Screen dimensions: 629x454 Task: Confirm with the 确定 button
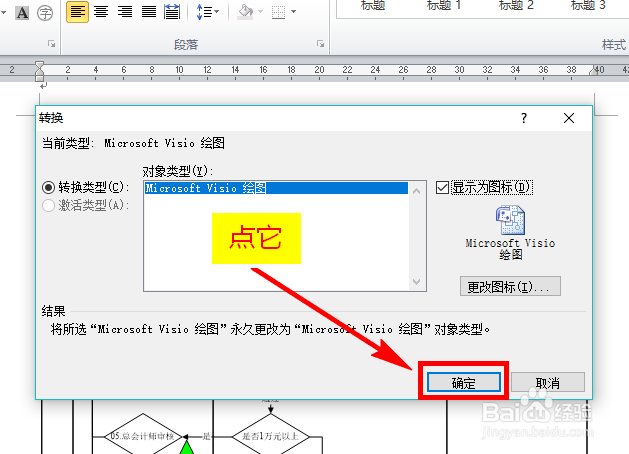[x=464, y=383]
